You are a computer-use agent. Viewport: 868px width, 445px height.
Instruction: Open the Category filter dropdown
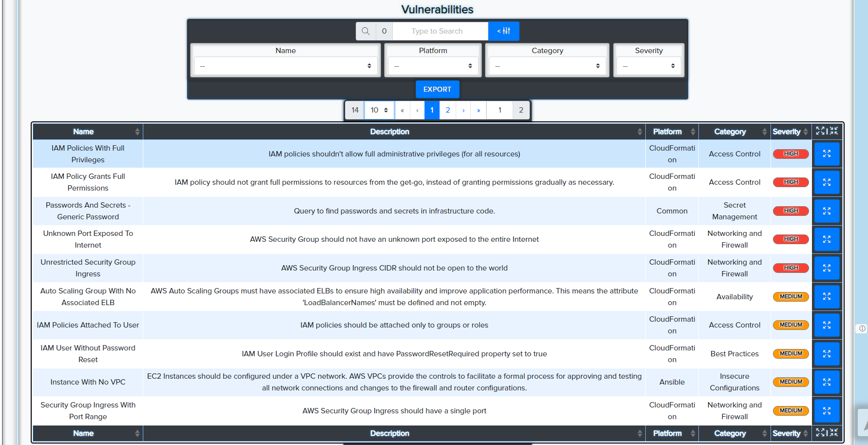547,66
